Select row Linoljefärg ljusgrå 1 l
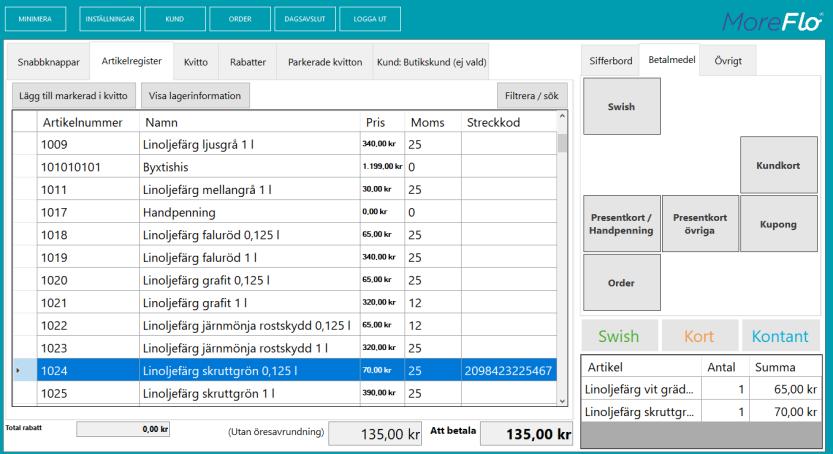 (285, 144)
